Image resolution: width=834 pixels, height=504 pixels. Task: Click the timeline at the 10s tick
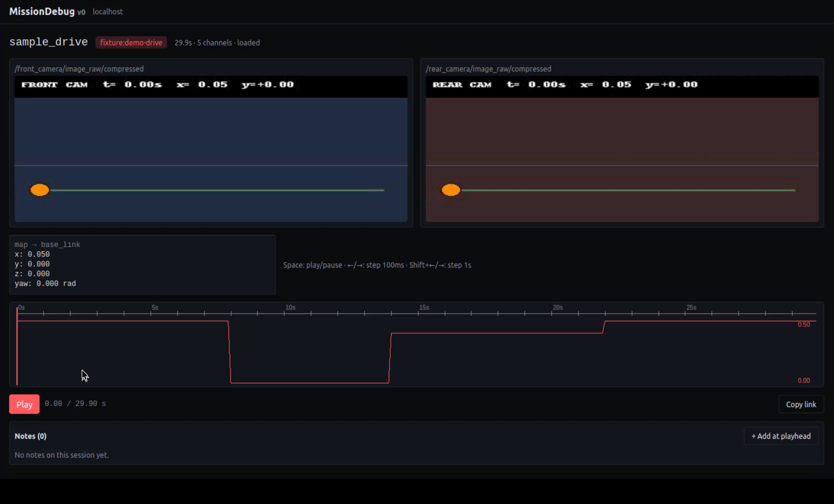click(x=284, y=313)
